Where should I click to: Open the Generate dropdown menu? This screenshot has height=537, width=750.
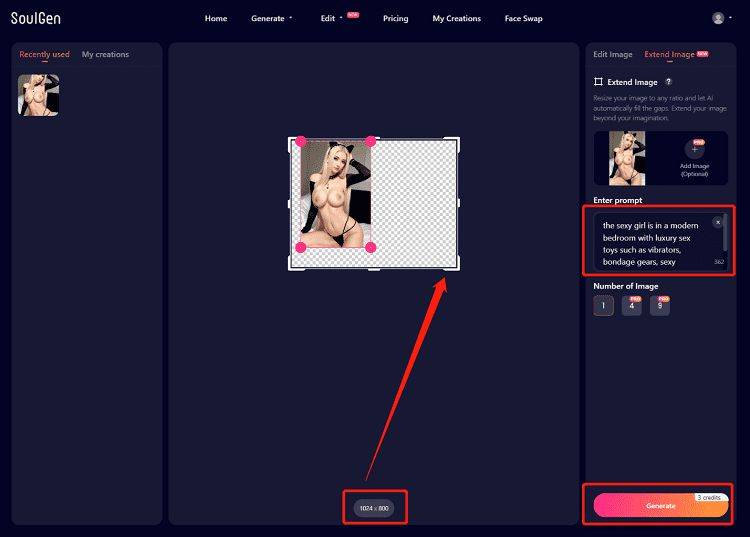pos(271,18)
